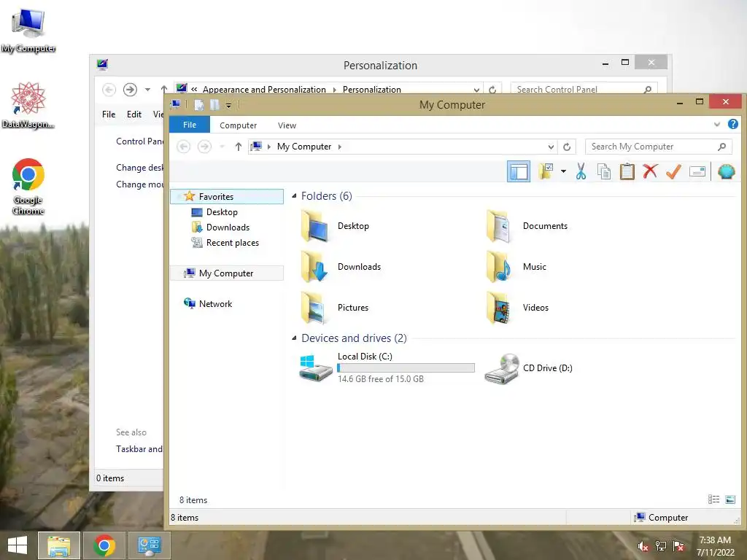Select the CD Drive (D:) icon
The width and height of the screenshot is (747, 560).
[502, 368]
